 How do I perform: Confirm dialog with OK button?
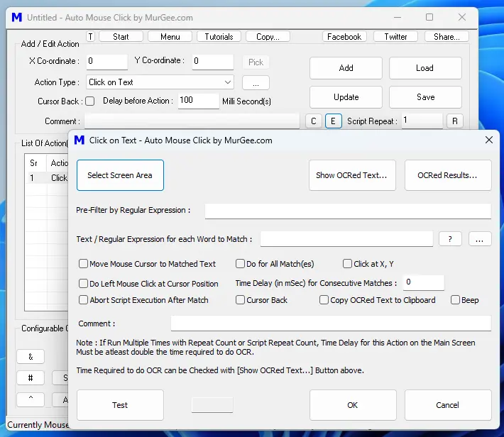(x=353, y=405)
